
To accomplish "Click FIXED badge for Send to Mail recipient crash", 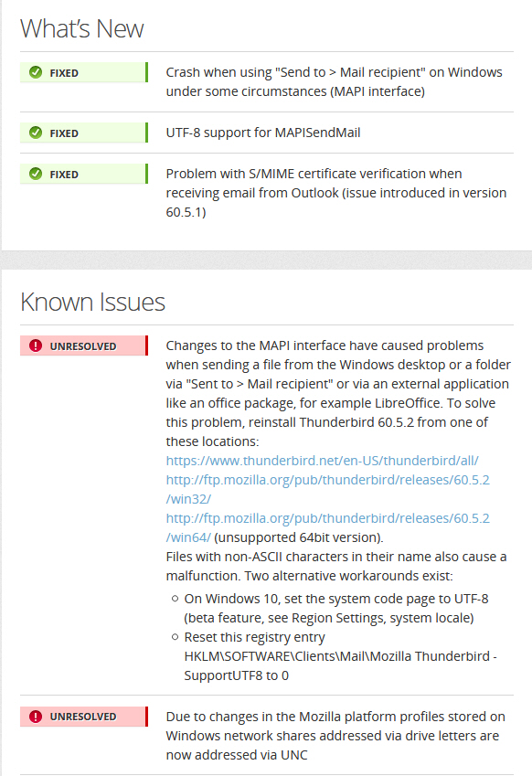I will tap(84, 72).
